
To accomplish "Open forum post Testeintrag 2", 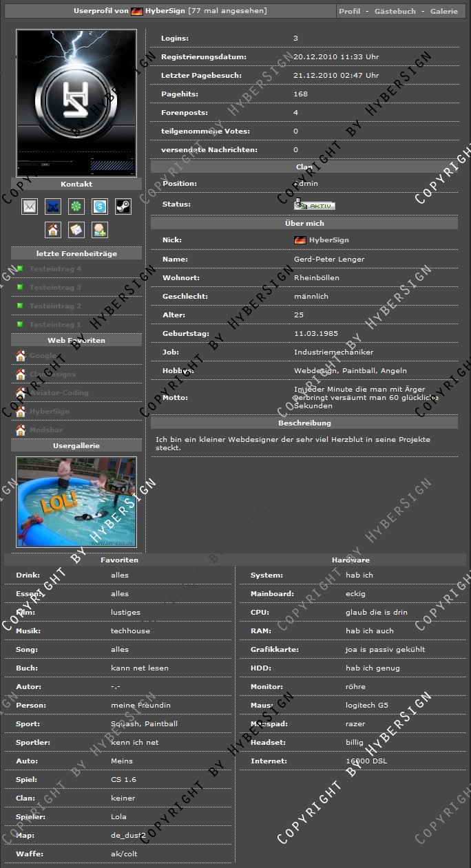I will tap(55, 306).
